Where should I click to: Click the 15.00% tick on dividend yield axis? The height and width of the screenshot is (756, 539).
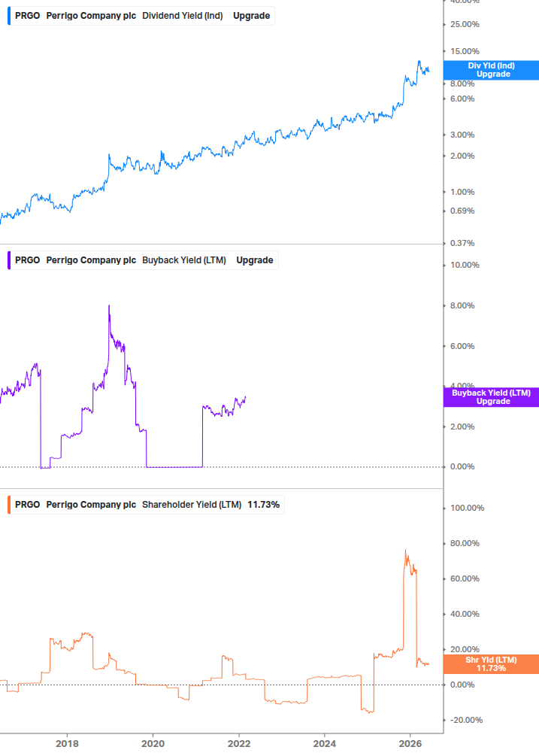[465, 52]
